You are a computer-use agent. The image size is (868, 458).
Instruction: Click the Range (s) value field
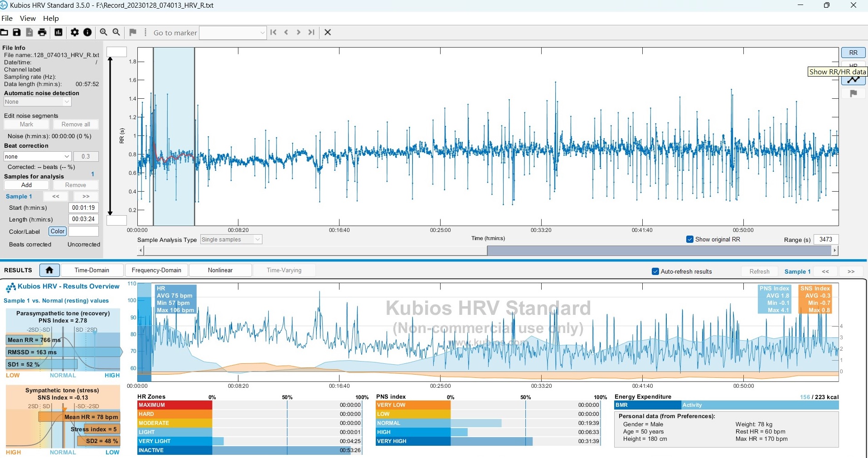coord(826,239)
